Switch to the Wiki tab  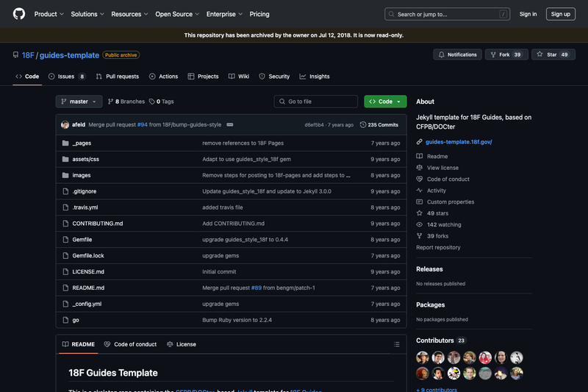tap(239, 76)
